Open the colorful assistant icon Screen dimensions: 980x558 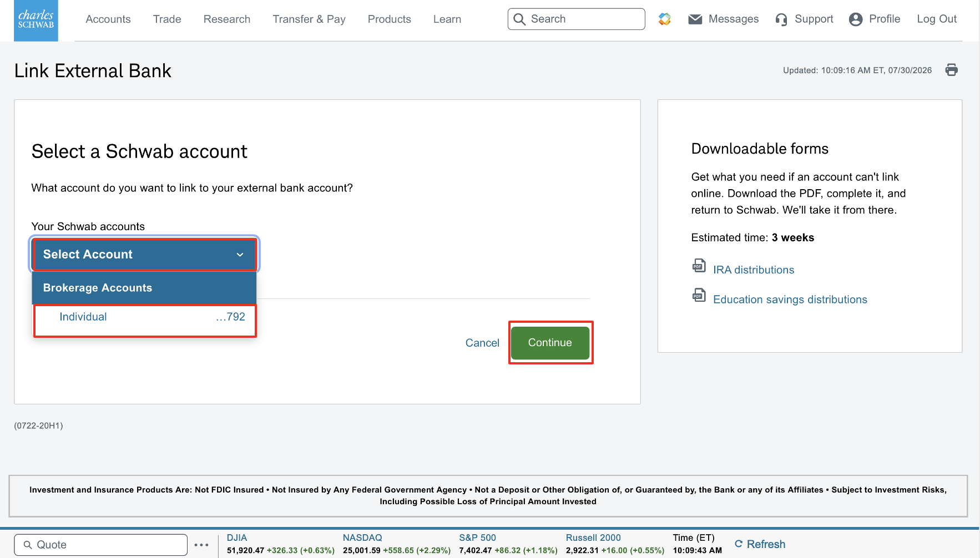(665, 19)
